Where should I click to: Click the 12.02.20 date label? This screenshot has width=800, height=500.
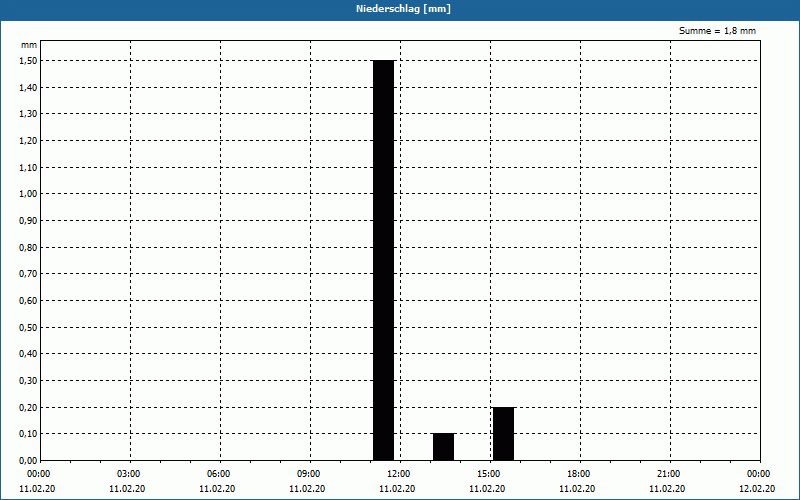coord(757,489)
